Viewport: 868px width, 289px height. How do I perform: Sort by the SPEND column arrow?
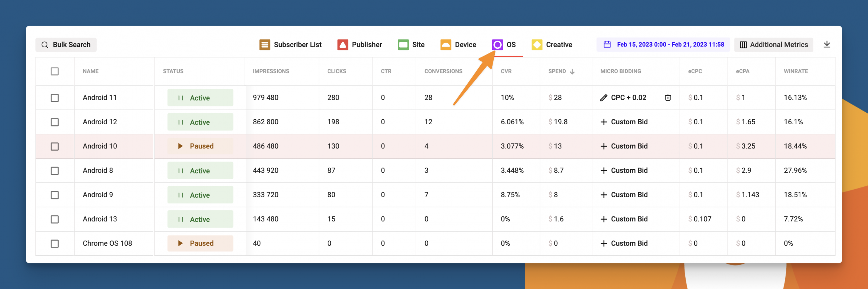(572, 72)
